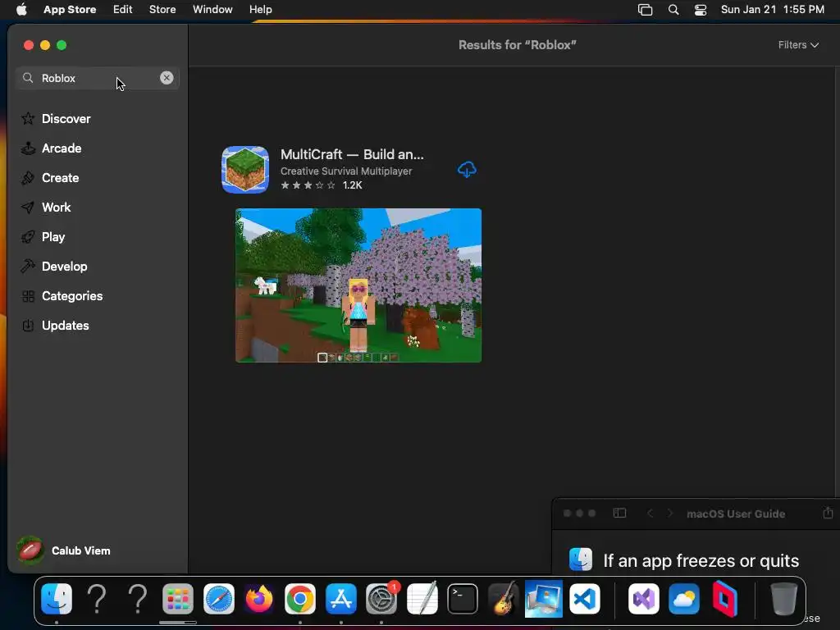This screenshot has width=840, height=630.
Task: Click inside the Roblox search field
Action: (x=98, y=78)
